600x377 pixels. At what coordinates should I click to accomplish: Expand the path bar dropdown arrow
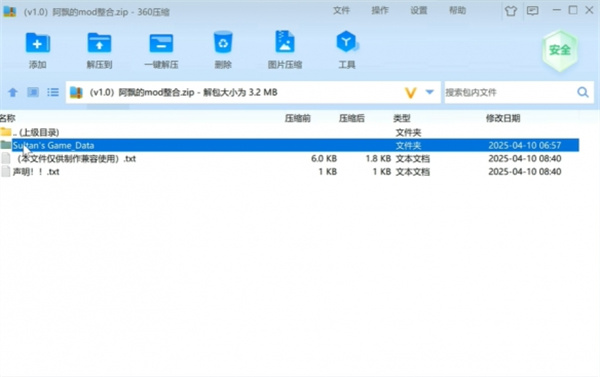(430, 92)
